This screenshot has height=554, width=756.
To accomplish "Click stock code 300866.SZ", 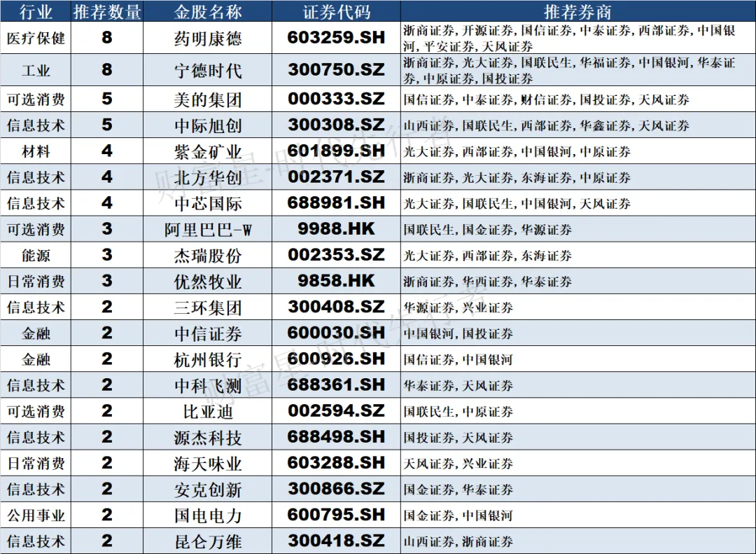I will [336, 490].
